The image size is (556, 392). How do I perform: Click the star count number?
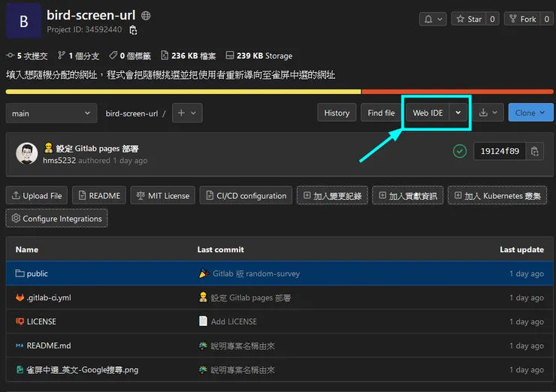point(492,19)
